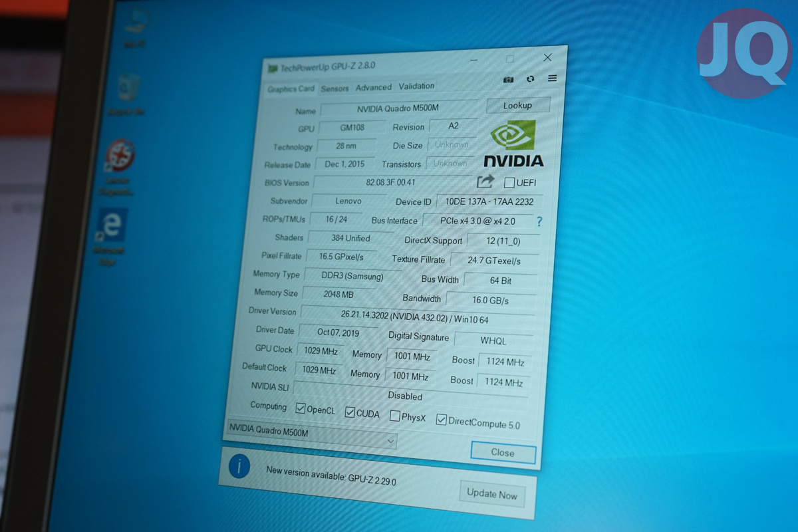This screenshot has width=798, height=532.
Task: Click the Bus Width value 64 Bit
Action: point(501,281)
